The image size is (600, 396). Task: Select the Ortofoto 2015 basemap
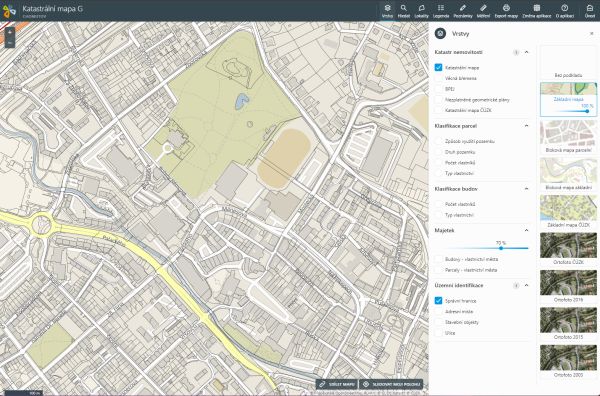pyautogui.click(x=568, y=324)
